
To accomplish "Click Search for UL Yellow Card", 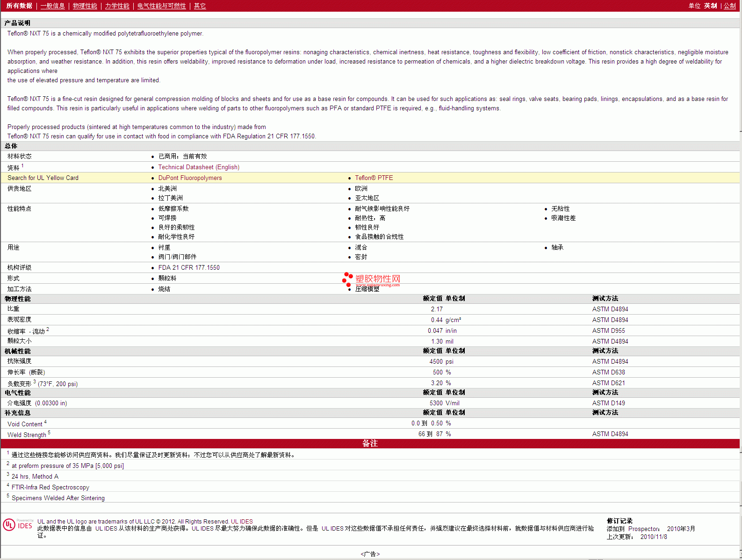I will pyautogui.click(x=43, y=178).
